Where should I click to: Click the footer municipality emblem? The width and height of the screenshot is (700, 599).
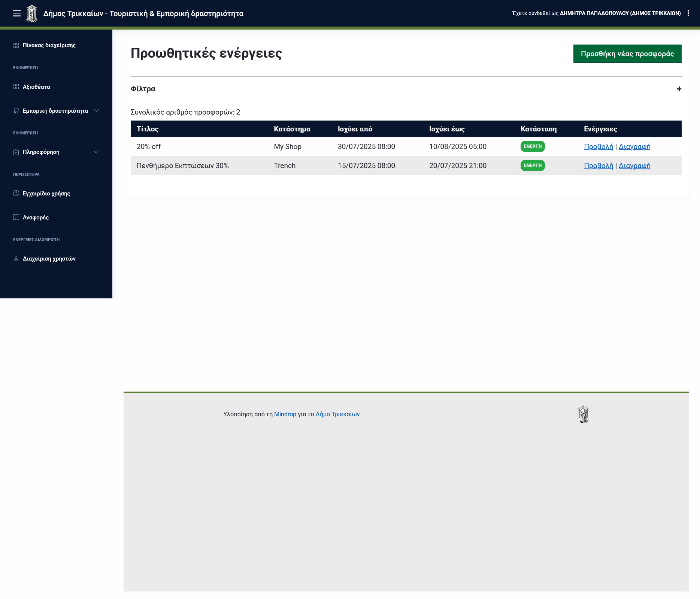[583, 414]
